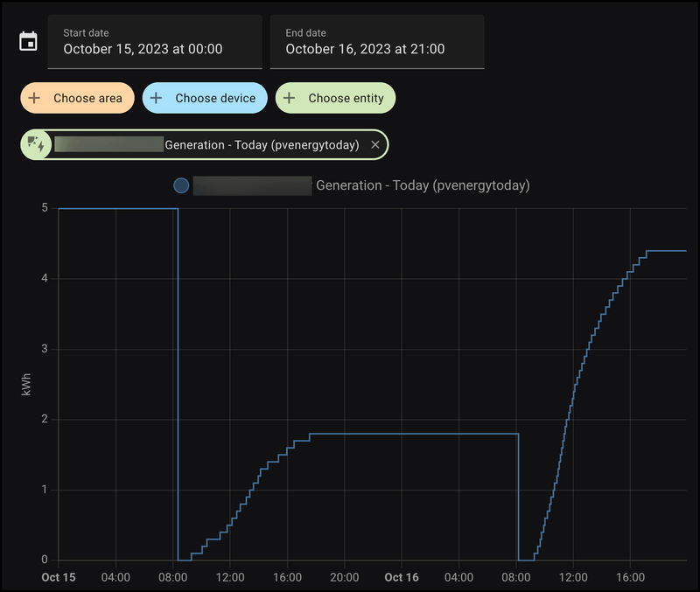Screen dimensions: 700x592
Task: Open the calendar date range picker icon
Action: coord(28,41)
